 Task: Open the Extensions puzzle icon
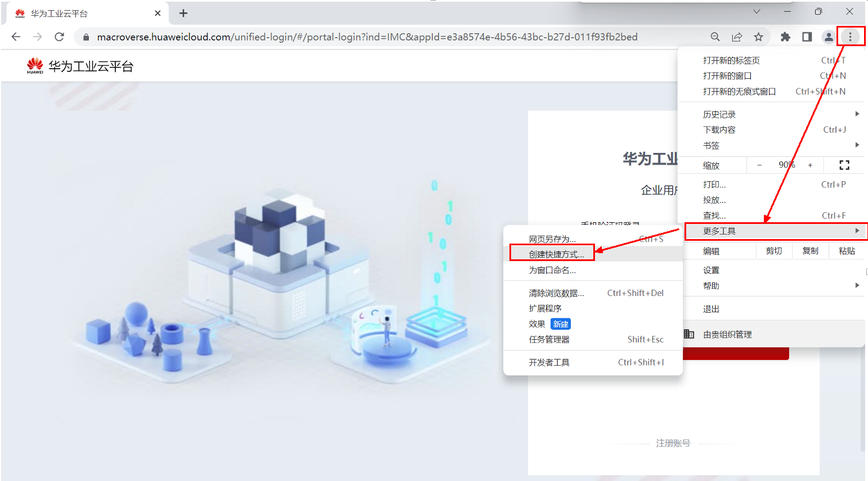pos(785,37)
